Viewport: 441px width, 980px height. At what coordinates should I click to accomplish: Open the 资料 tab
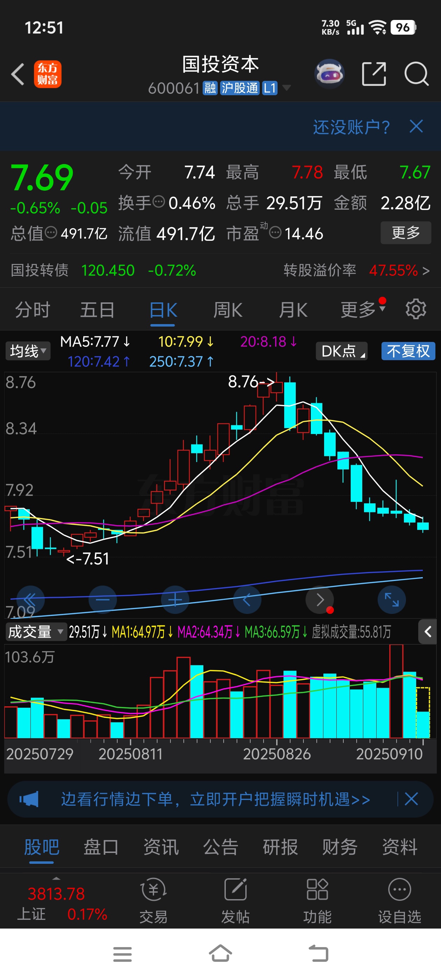(400, 847)
